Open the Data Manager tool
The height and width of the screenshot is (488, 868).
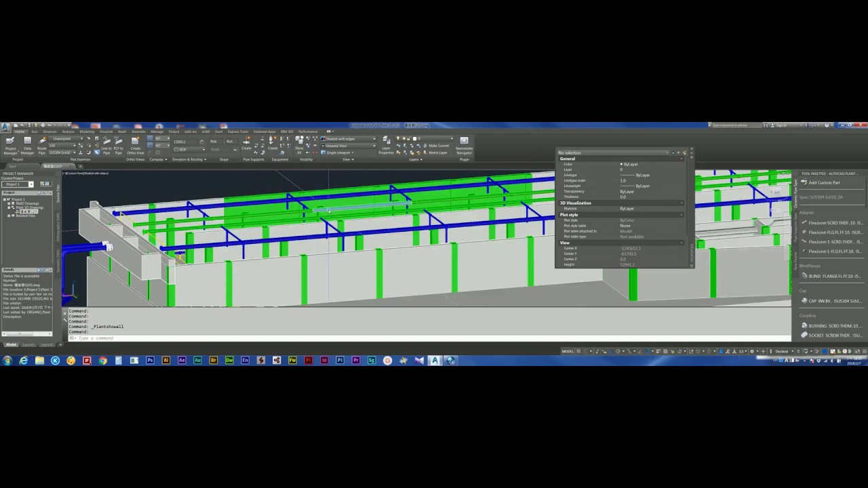pyautogui.click(x=27, y=145)
